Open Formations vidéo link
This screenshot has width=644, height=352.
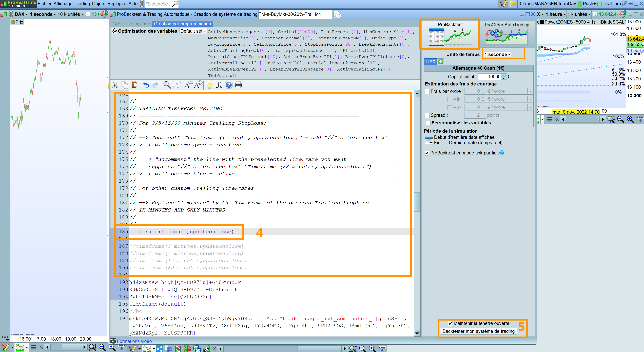134,341
